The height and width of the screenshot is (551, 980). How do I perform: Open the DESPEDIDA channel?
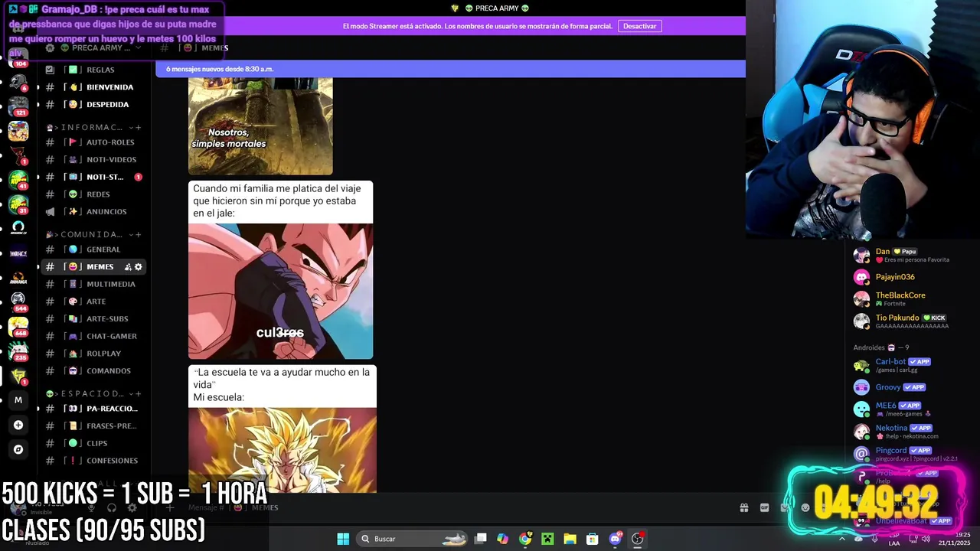point(93,104)
